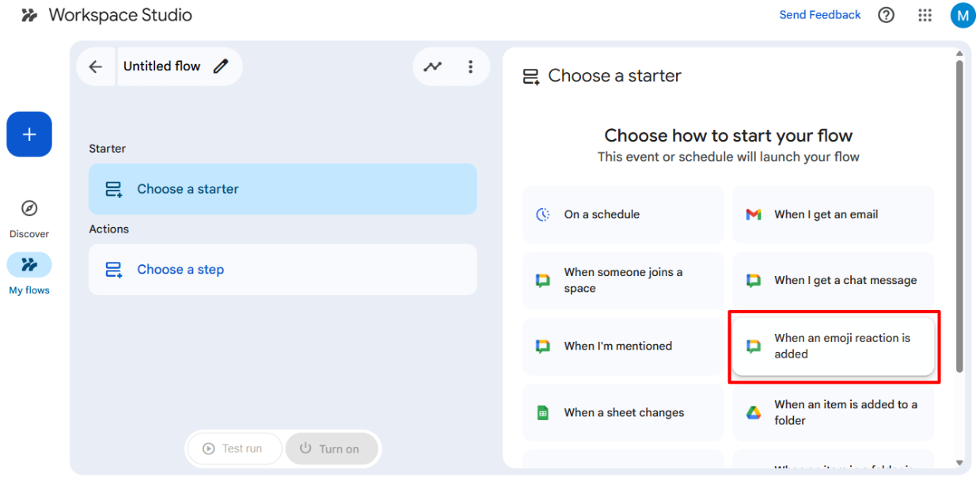980x481 pixels.
Task: Click the Test run button
Action: tap(233, 449)
